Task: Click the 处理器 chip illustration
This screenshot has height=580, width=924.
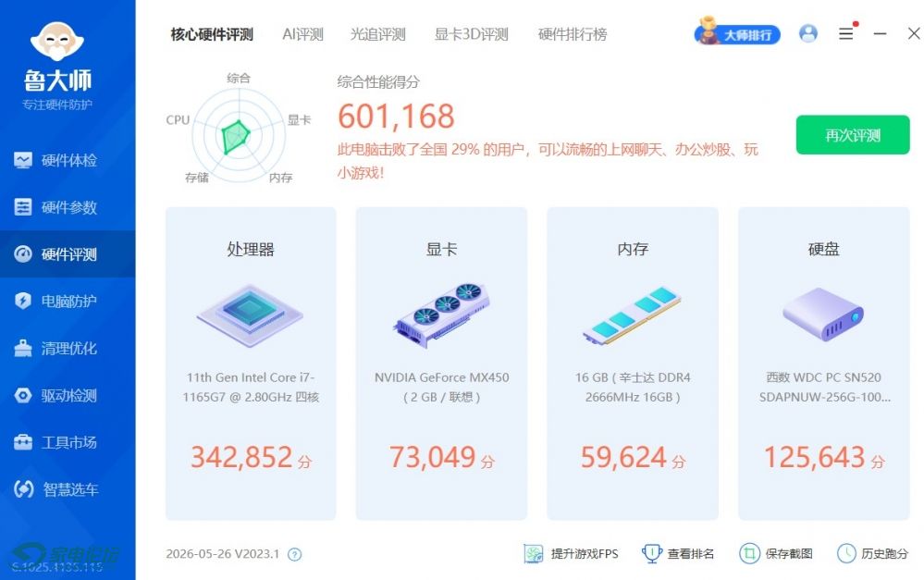Action: (251, 316)
